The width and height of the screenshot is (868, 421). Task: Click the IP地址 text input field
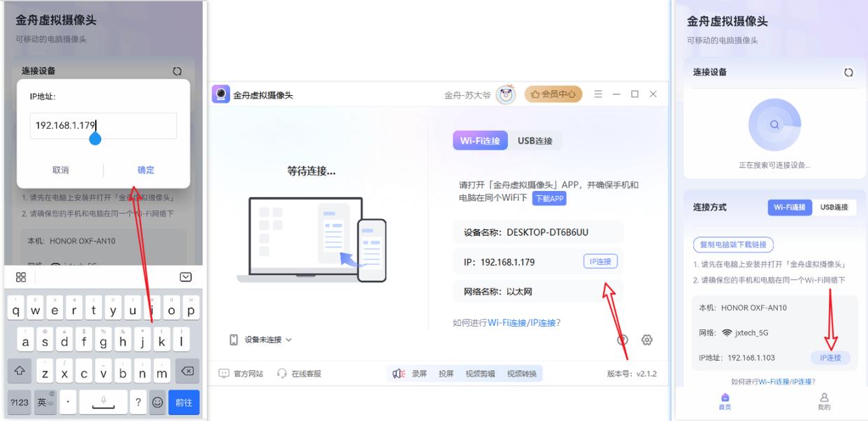103,126
